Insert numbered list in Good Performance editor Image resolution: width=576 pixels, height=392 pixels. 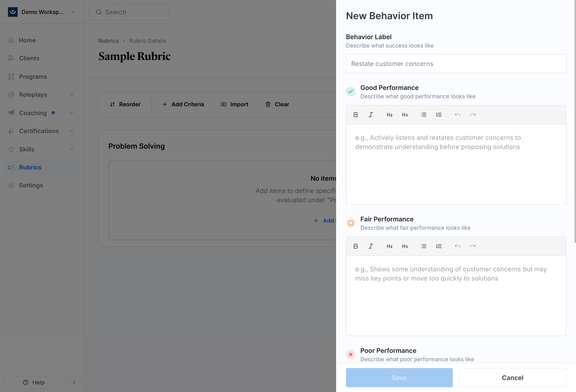[439, 115]
